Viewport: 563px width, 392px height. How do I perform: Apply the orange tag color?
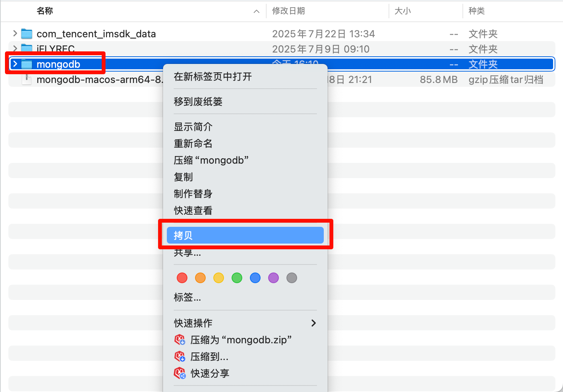[x=200, y=278]
